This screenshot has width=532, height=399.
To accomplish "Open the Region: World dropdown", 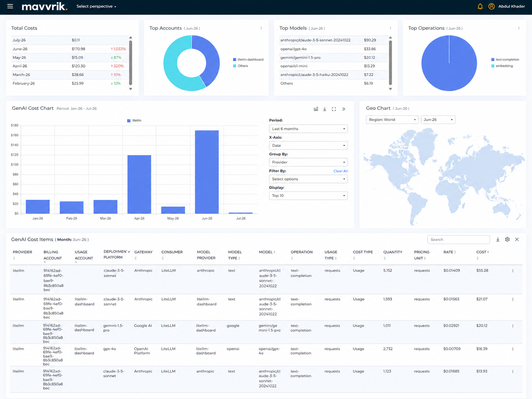I will point(392,120).
